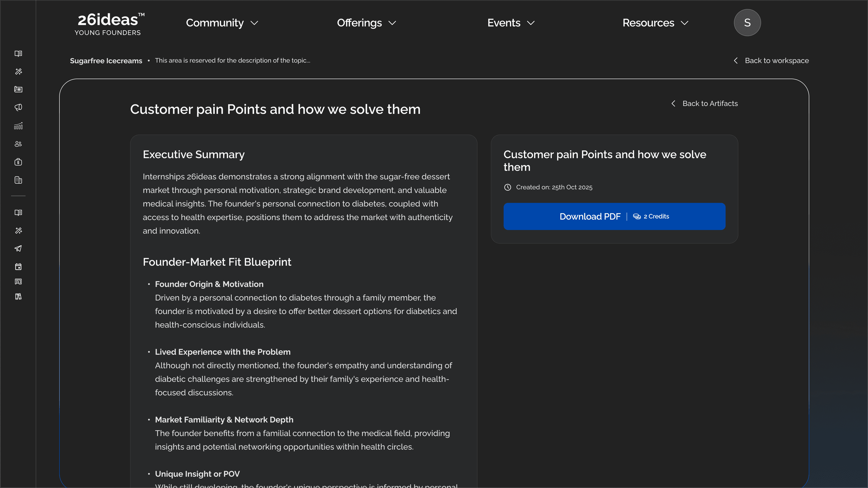Image resolution: width=868 pixels, height=488 pixels.
Task: Select the presentation board sidebar icon
Action: click(x=18, y=282)
